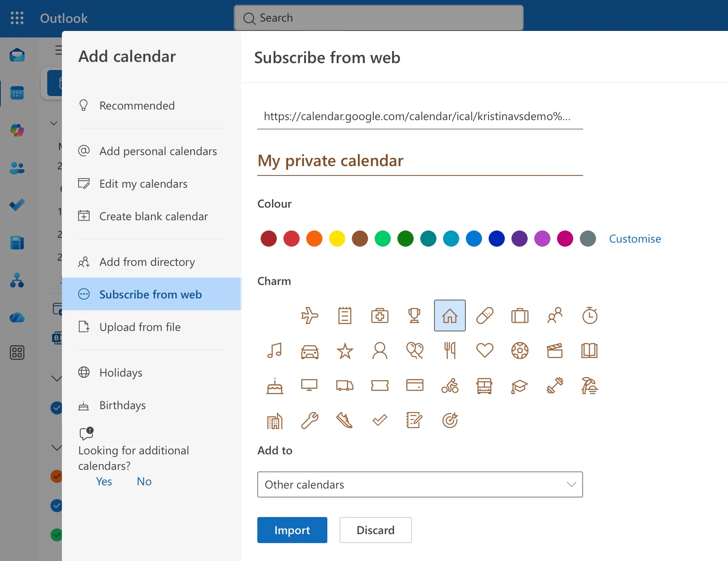Select the wrench charm
The height and width of the screenshot is (561, 728).
click(x=310, y=421)
